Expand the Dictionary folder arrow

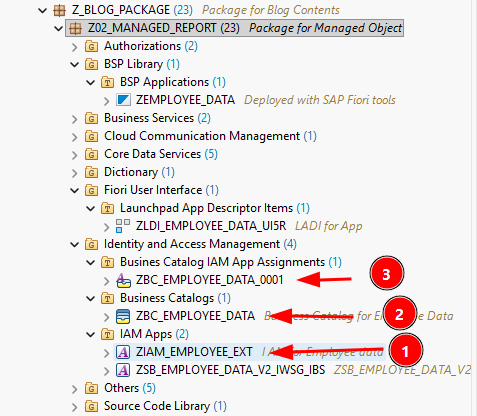point(75,173)
